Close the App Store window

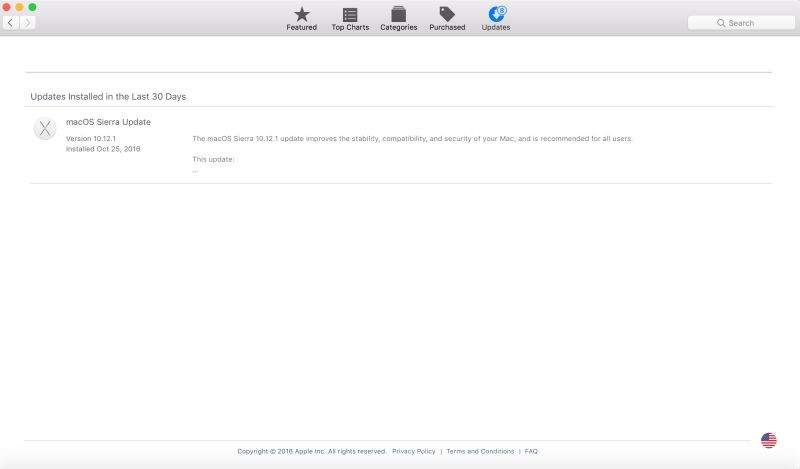coord(6,7)
